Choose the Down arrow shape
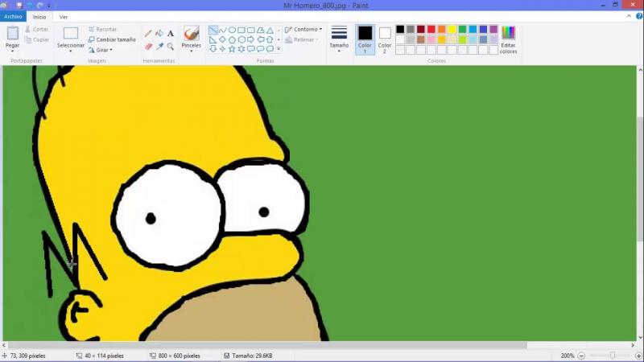The width and height of the screenshot is (644, 362). tap(213, 49)
